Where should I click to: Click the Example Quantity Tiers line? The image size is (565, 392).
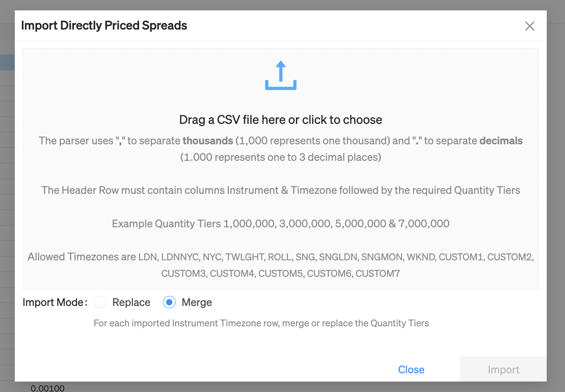(281, 224)
